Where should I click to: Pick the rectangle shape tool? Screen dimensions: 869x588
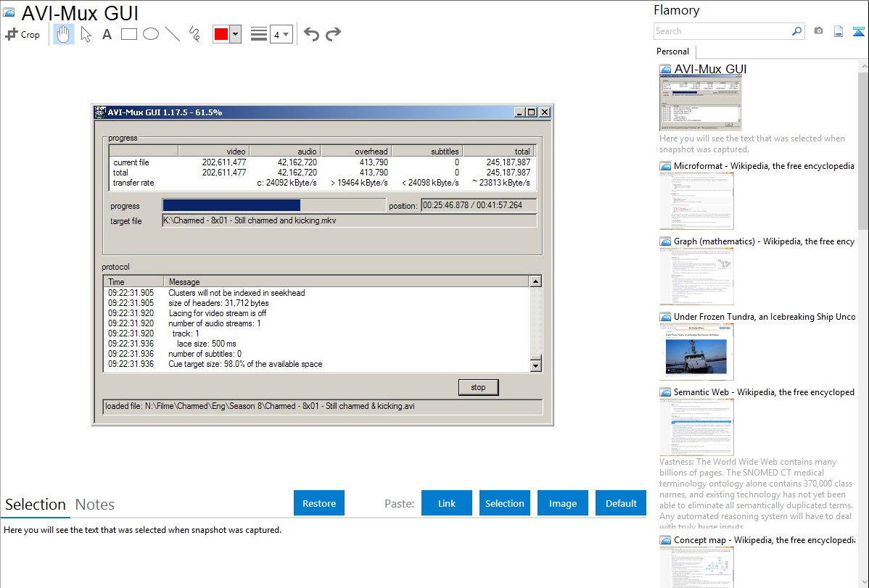pos(129,34)
